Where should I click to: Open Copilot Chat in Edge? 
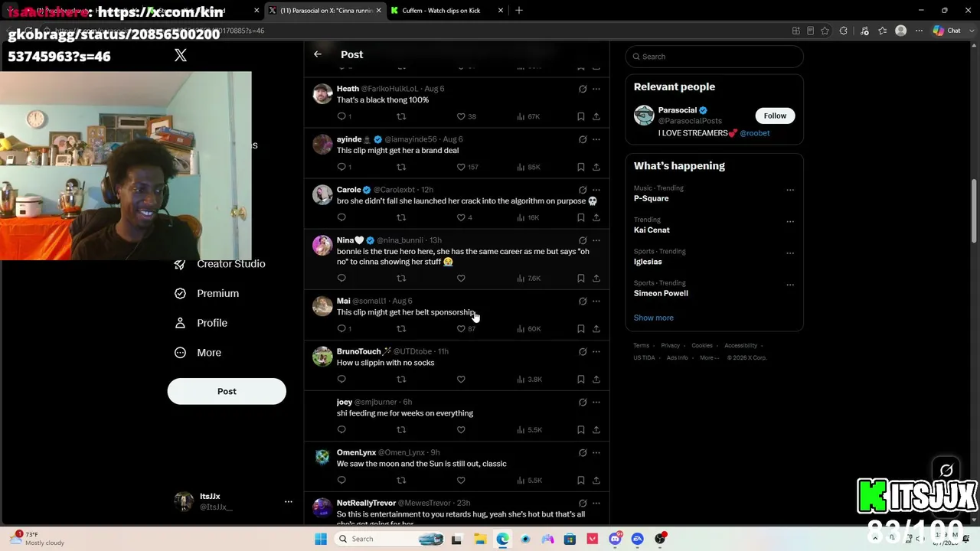tap(947, 31)
